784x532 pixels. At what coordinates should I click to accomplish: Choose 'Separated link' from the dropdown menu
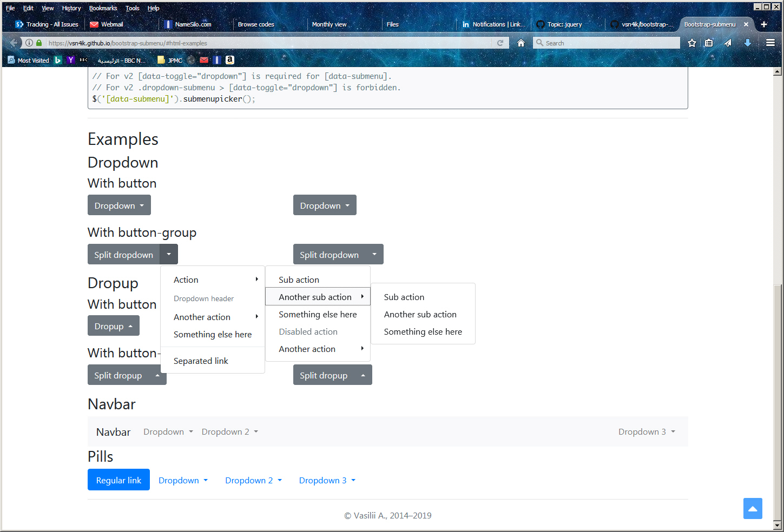pos(201,361)
